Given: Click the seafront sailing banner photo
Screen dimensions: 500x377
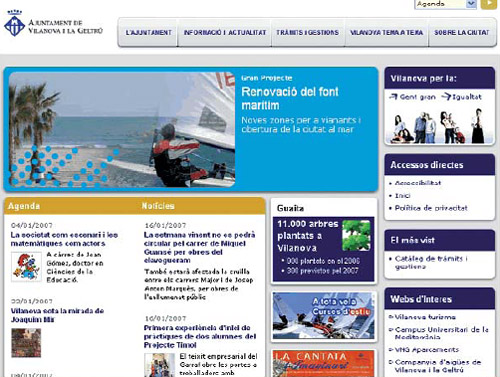Looking at the screenshot, I should (122, 129).
